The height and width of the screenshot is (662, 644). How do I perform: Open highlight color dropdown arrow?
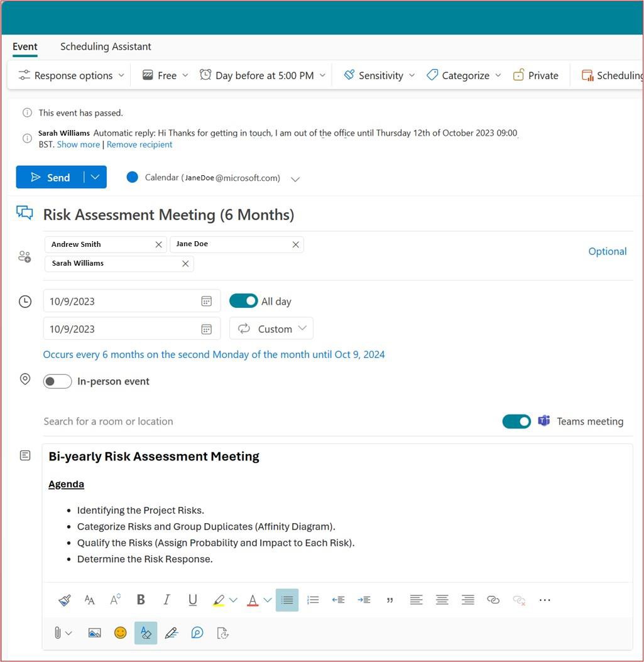click(x=233, y=600)
